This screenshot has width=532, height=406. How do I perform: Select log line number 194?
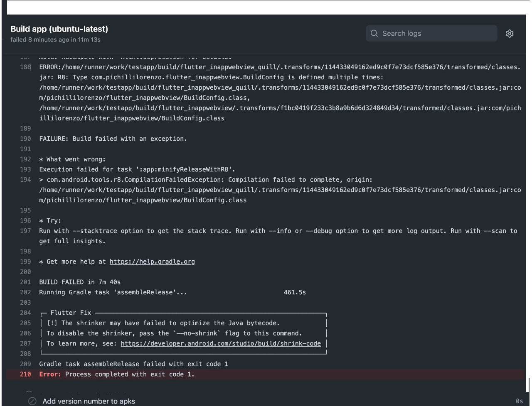(x=25, y=179)
